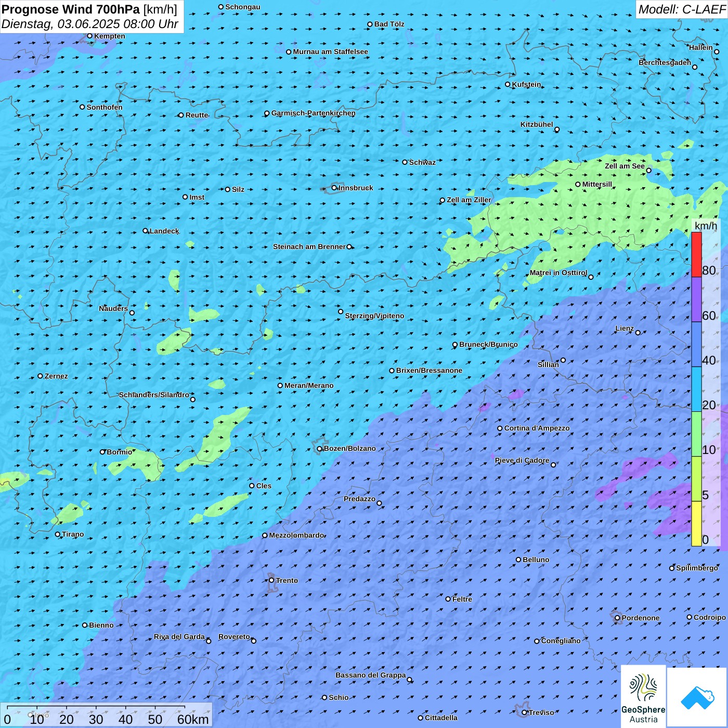The height and width of the screenshot is (728, 728).
Task: Click the Hallein city marker
Action: [717, 51]
